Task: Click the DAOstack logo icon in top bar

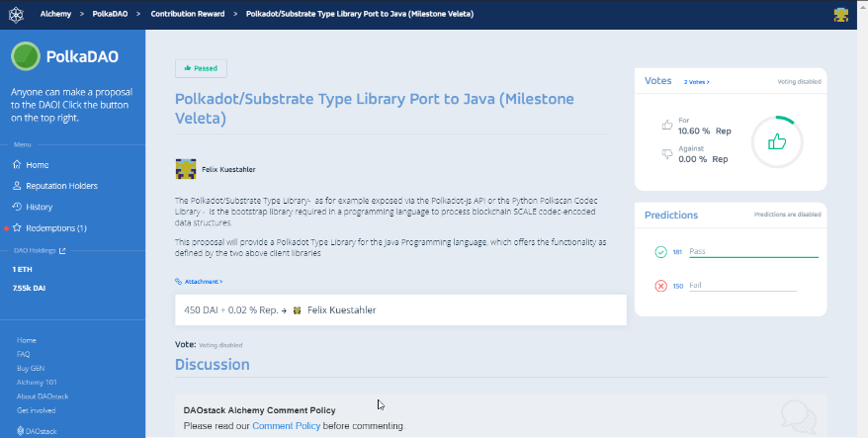Action: [x=17, y=15]
